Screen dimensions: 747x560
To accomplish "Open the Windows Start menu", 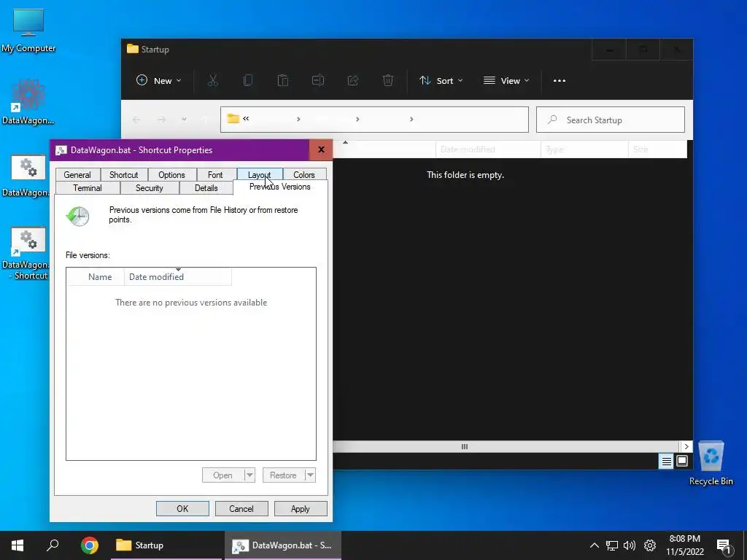I will click(x=18, y=545).
